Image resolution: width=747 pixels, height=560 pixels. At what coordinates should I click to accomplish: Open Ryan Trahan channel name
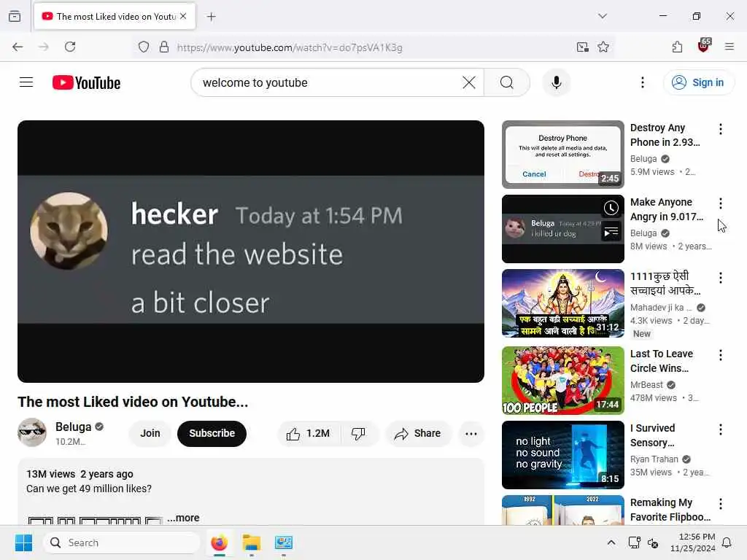654,459
